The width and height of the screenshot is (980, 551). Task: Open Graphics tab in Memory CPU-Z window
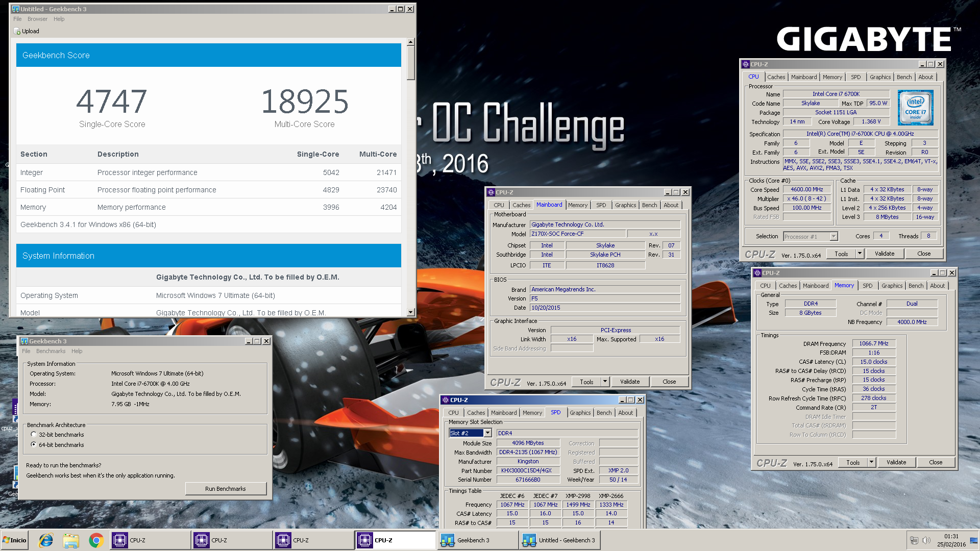(892, 286)
